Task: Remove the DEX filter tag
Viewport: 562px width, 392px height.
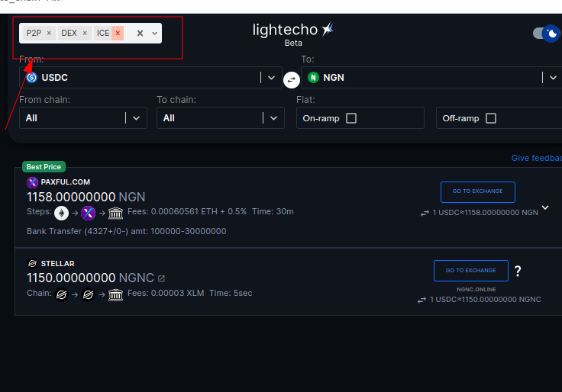Action: coord(85,33)
